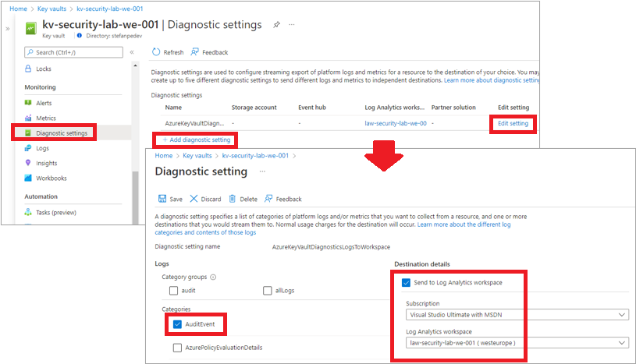Click kv-security-lab-we-001 in lower breadcrumb

point(255,156)
